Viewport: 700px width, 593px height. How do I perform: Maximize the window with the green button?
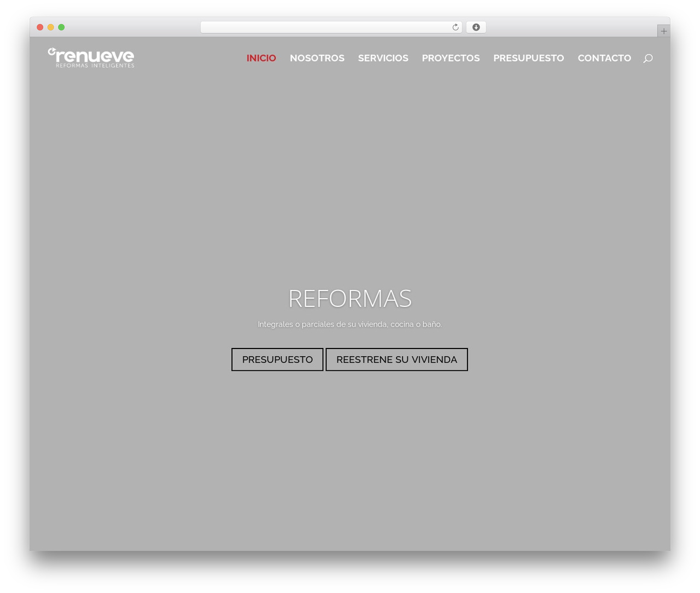pyautogui.click(x=61, y=27)
